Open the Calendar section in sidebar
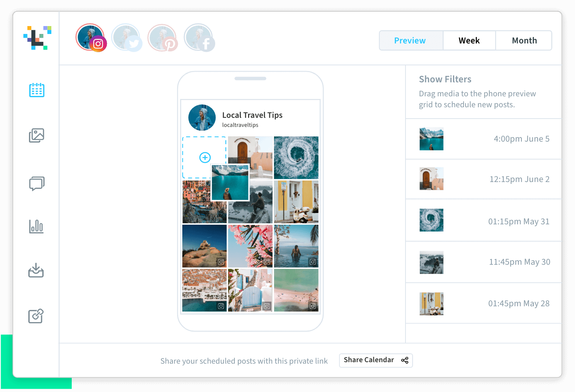 [37, 90]
